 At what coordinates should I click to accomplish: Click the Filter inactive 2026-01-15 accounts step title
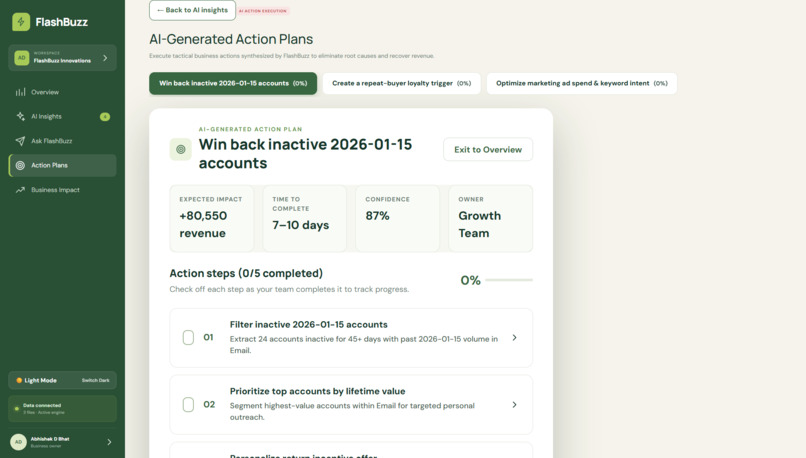pyautogui.click(x=308, y=324)
